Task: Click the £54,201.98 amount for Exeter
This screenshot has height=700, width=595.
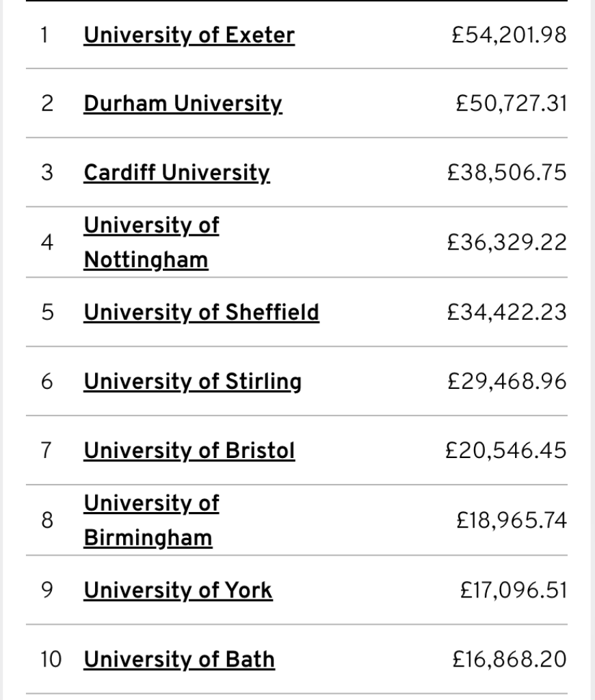Action: pyautogui.click(x=510, y=35)
